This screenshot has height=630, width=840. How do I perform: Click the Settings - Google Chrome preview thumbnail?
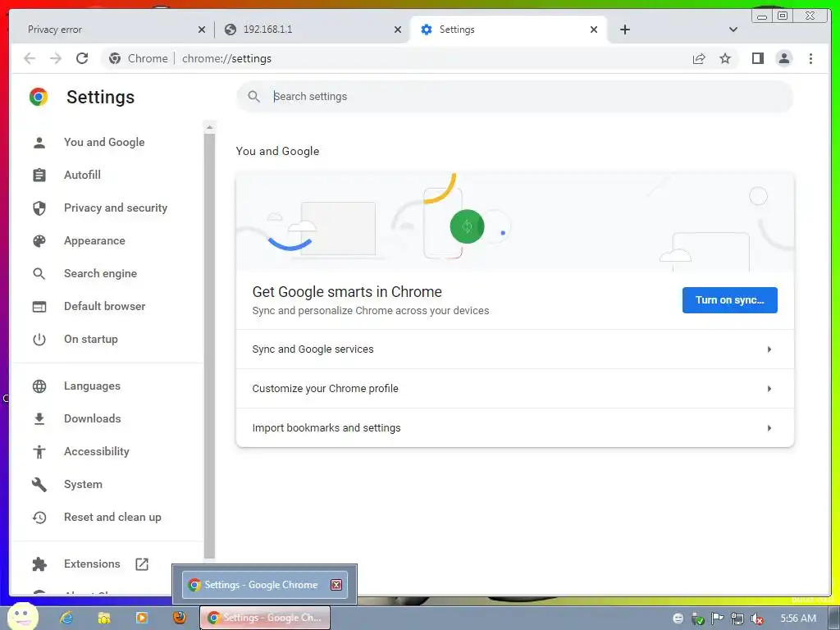[x=265, y=584]
